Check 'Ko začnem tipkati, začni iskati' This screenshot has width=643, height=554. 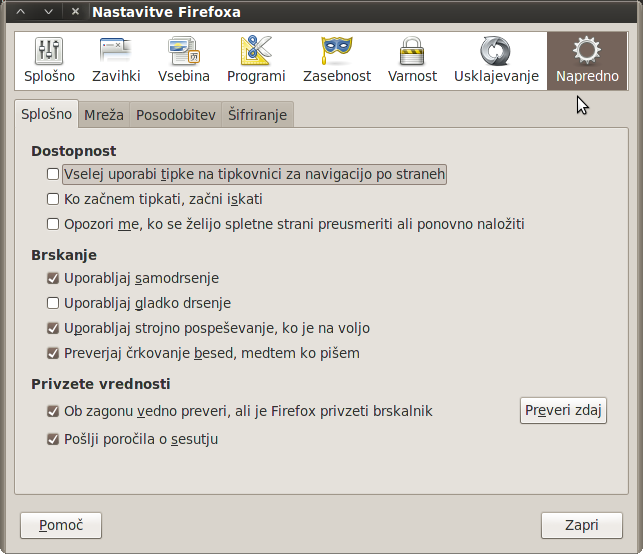pos(53,199)
